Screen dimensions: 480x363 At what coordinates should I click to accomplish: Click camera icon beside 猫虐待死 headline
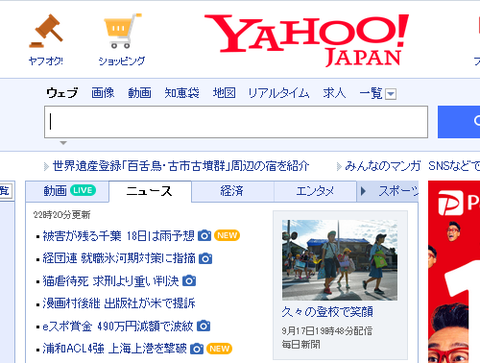coord(189,281)
